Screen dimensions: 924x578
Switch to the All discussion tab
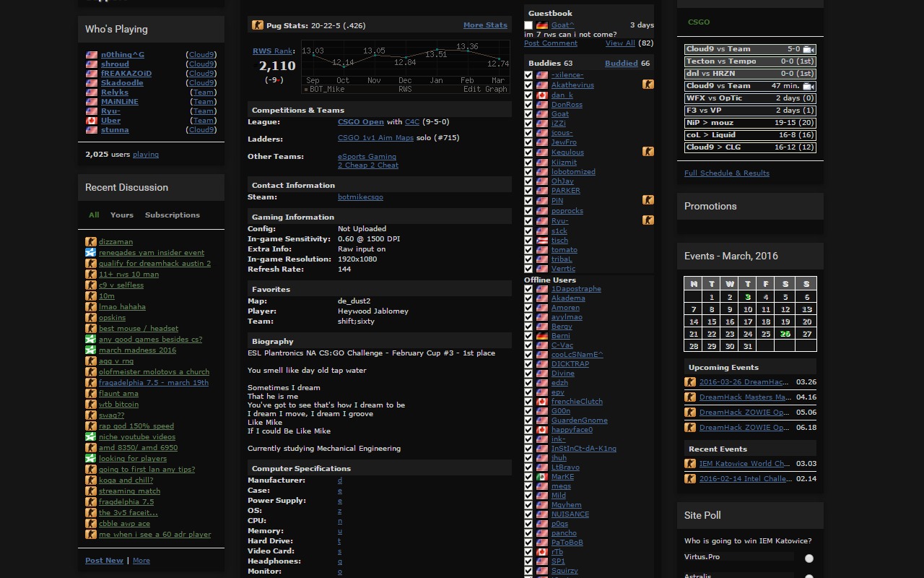(94, 215)
